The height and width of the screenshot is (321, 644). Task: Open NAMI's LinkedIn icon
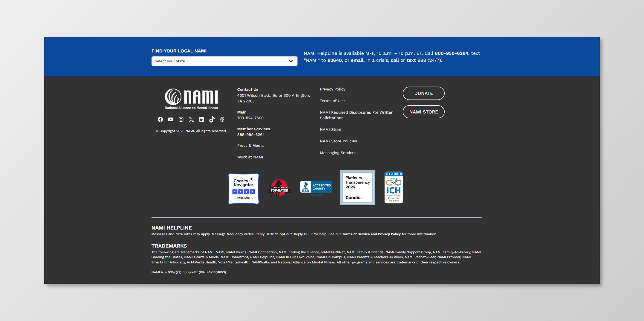coord(201,120)
